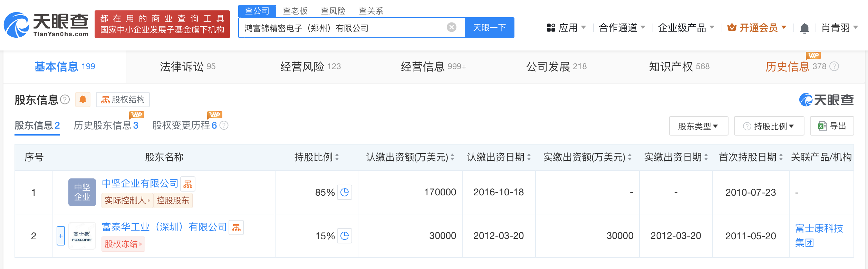This screenshot has height=269, width=868.
Task: Click help icon next to 股东信息 heading
Action: click(65, 100)
